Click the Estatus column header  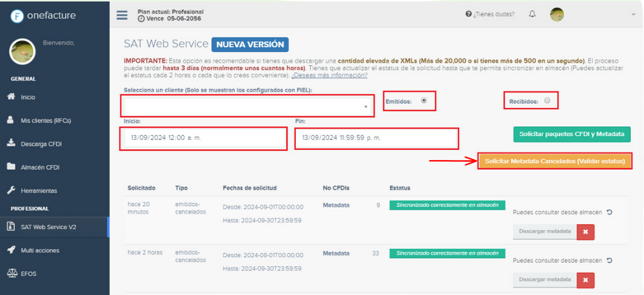[x=400, y=188]
